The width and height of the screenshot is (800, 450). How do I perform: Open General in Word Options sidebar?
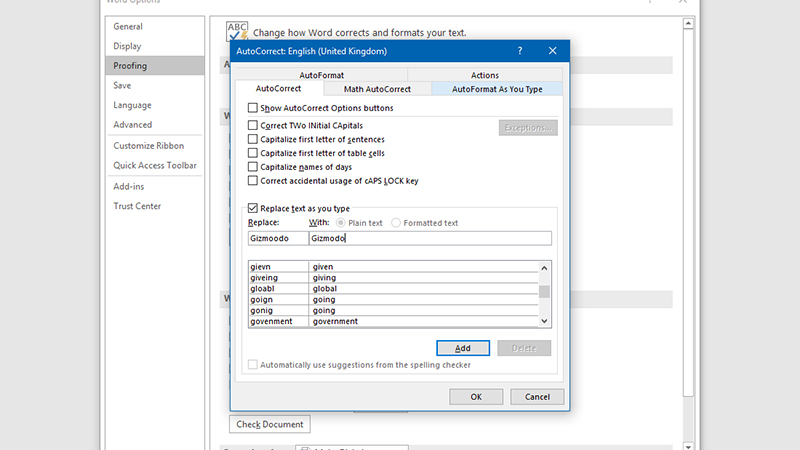155,27
